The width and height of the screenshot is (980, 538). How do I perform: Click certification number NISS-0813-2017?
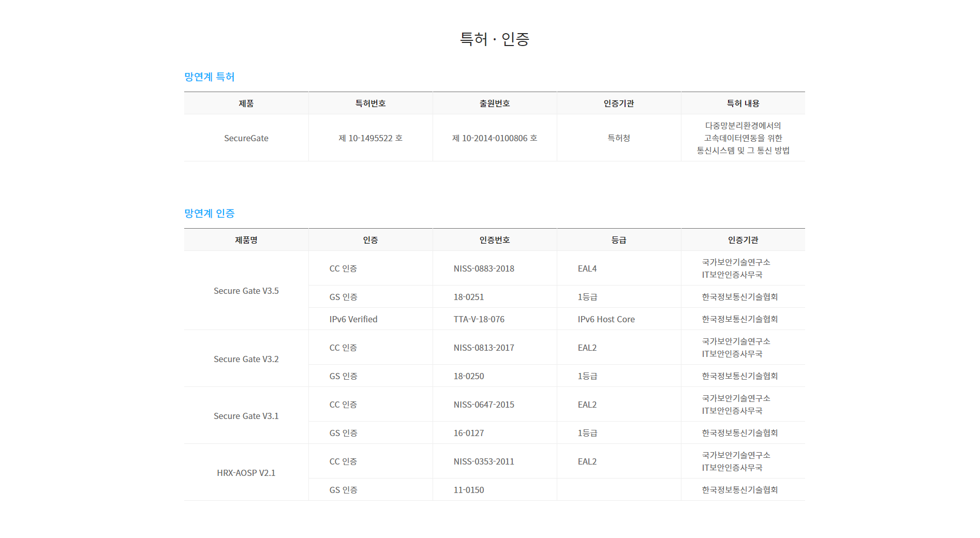tap(484, 348)
